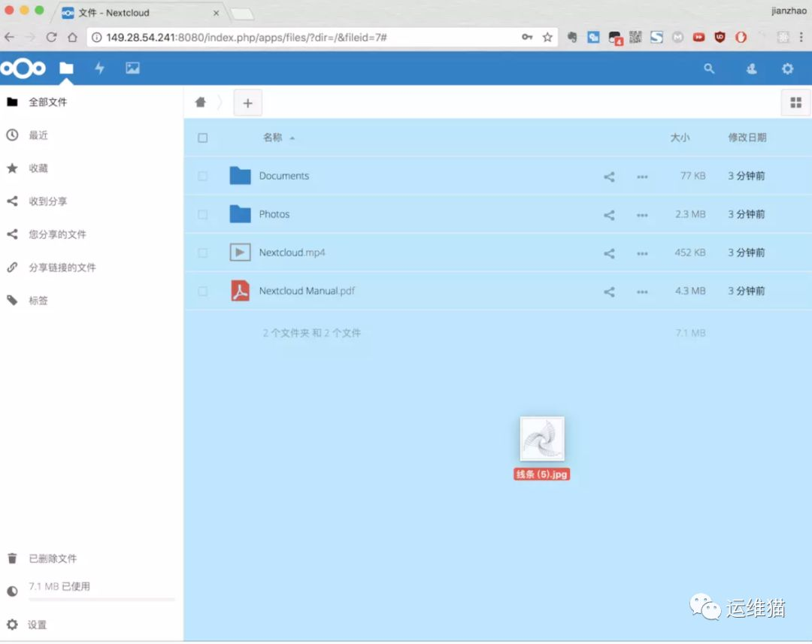This screenshot has height=644, width=812.
Task: Open more actions for Nextcloud.mp4
Action: 642,253
